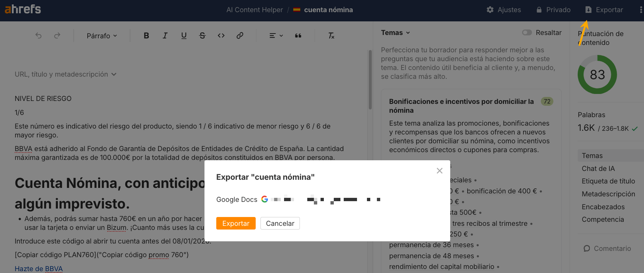Click topic 'bonificación de 400 €'
Screen dimensions: 644x273
[502, 191]
